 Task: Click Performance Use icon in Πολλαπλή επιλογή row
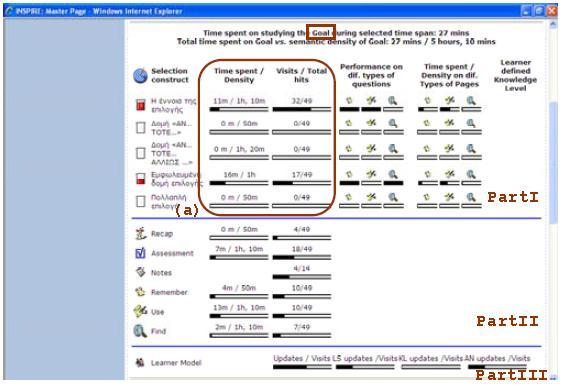371,197
